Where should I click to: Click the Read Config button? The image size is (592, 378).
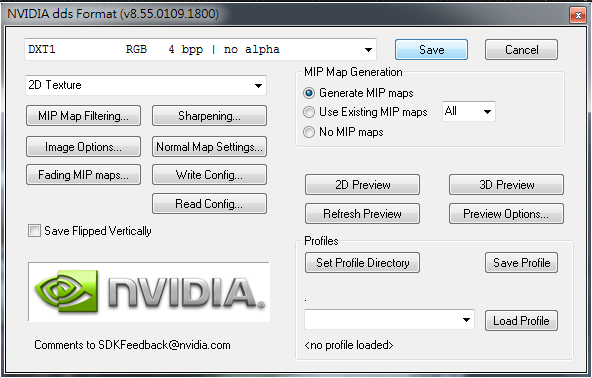(209, 204)
